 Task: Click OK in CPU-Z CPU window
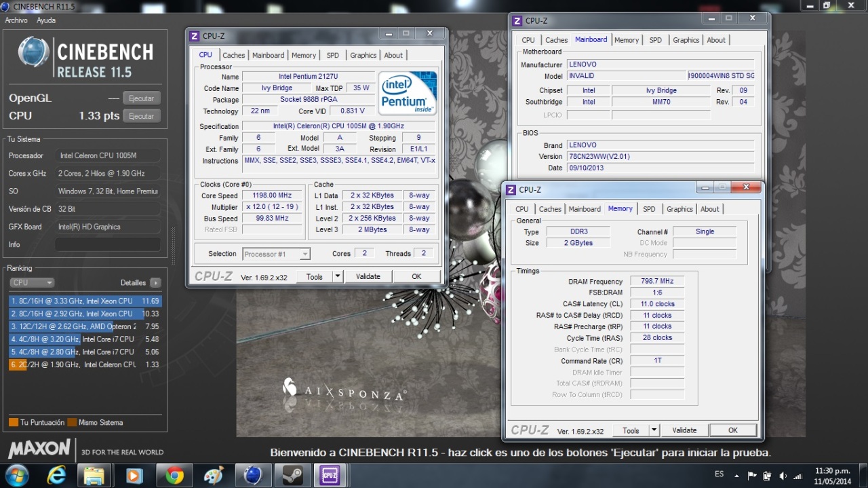(416, 276)
